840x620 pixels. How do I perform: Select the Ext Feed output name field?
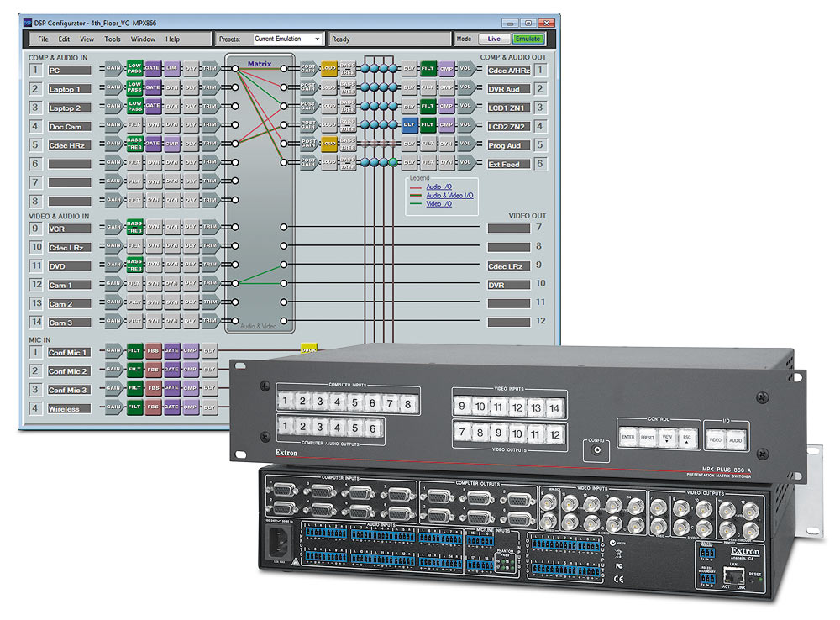[508, 164]
